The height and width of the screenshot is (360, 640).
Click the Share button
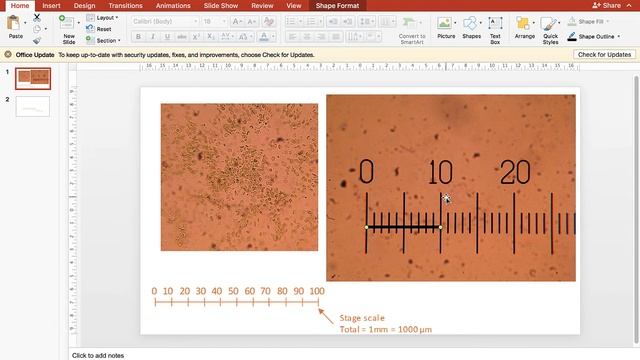[607, 5]
